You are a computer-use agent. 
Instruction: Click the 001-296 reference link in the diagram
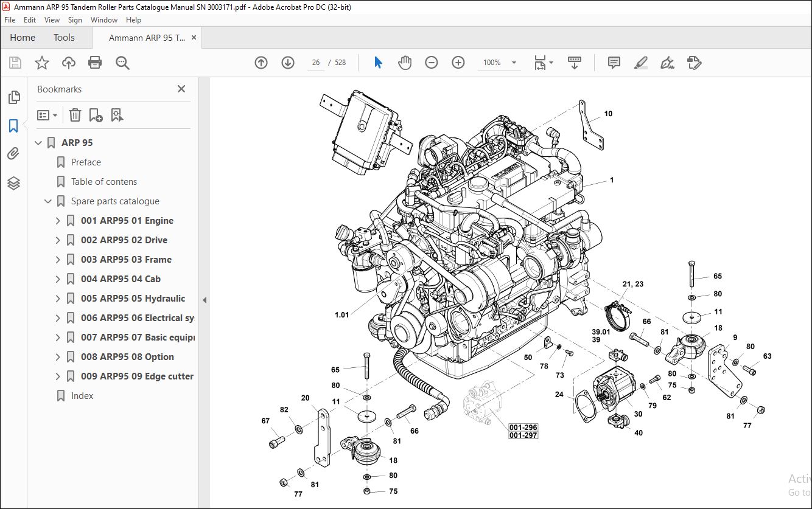523,428
